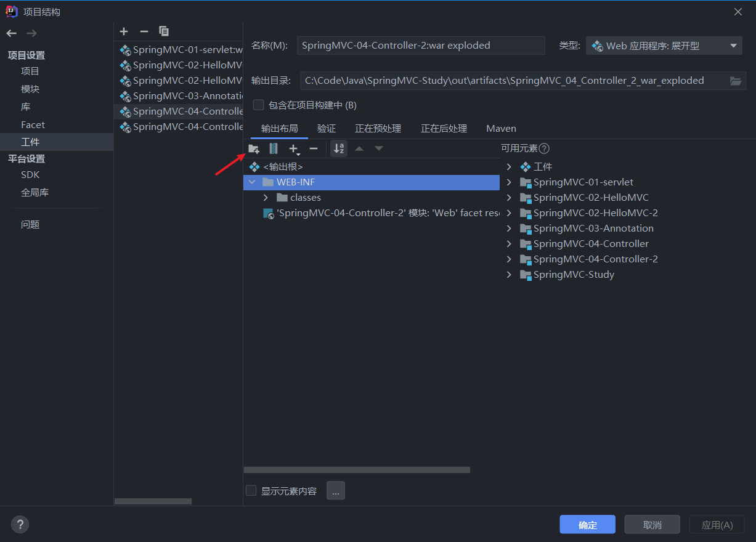The image size is (756, 542).
Task: Click the Web facet resources icon
Action: [x=269, y=213]
